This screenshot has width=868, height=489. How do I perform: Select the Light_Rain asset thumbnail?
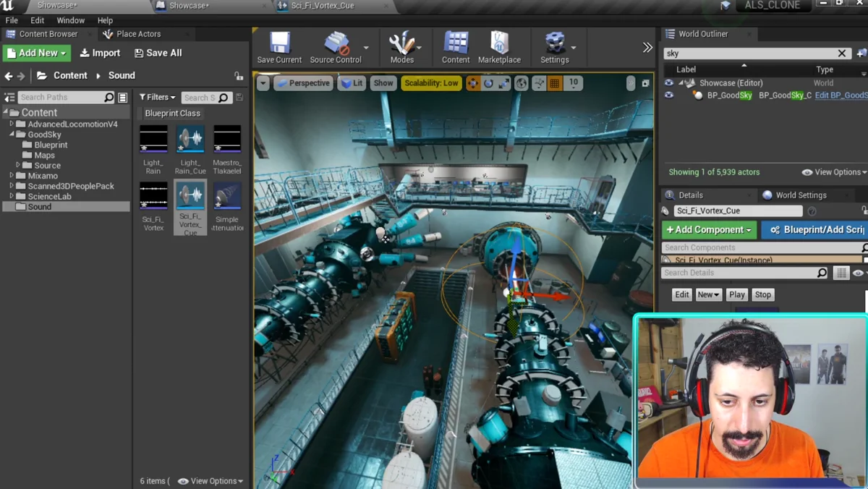click(153, 139)
